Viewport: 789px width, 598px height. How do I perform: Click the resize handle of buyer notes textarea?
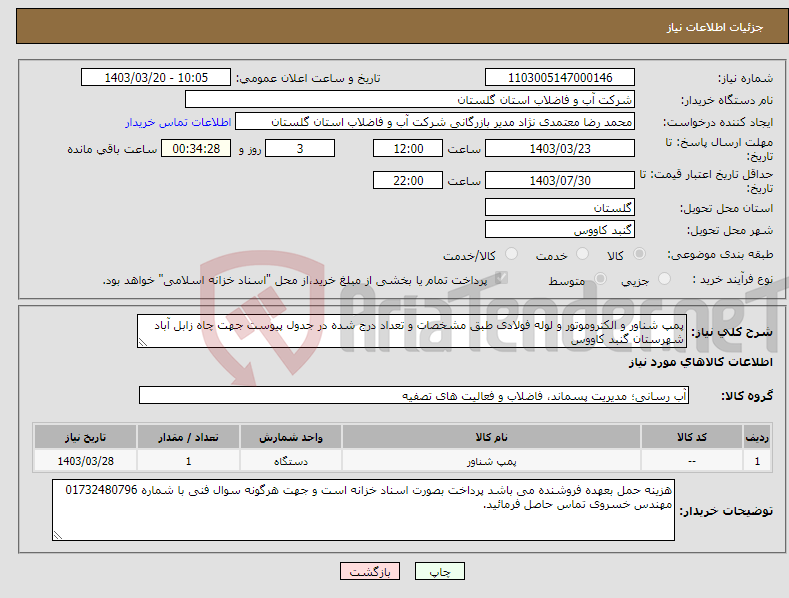58,535
